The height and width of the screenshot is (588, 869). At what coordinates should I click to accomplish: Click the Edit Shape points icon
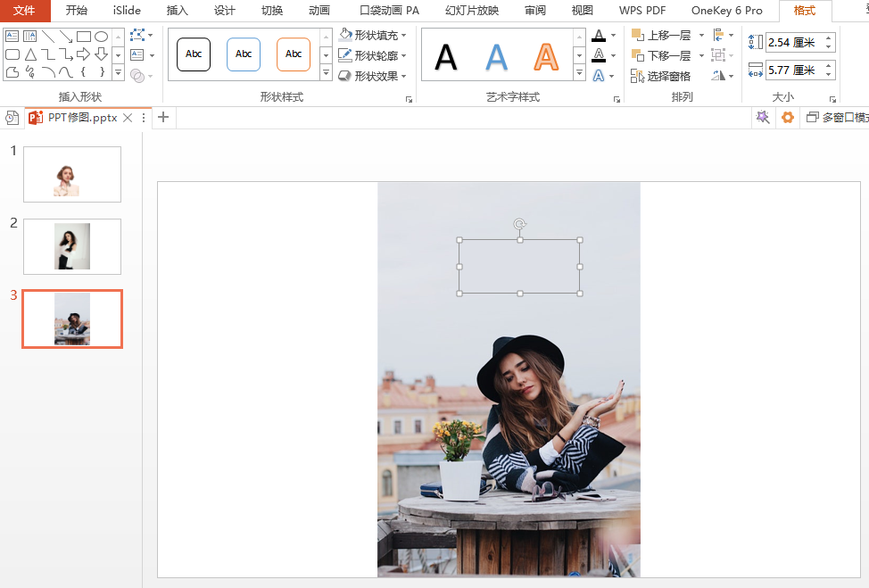point(137,36)
